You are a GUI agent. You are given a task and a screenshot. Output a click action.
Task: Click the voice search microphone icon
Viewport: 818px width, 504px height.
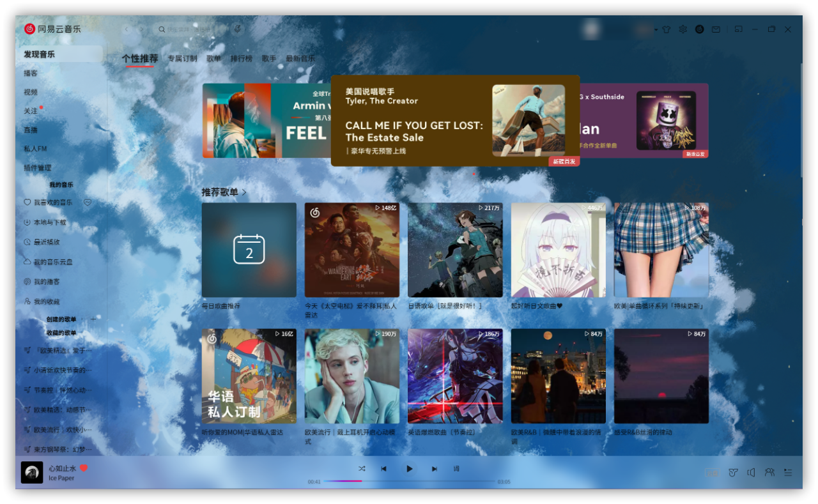(x=237, y=29)
